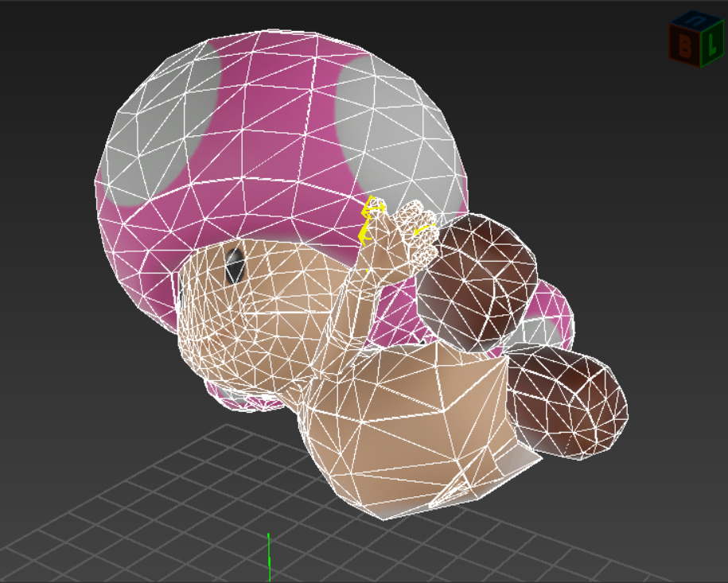Select the yellow highlighted edges near the hand
The height and width of the screenshot is (583, 728).
coord(370,220)
